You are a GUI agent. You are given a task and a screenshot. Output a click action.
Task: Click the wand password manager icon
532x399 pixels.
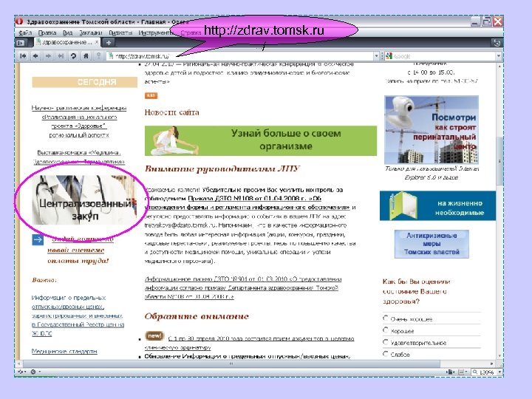(x=98, y=56)
